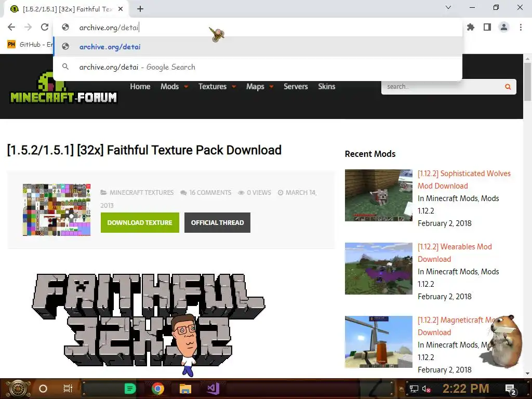Click the 2:22 PM taskbar clock

(x=466, y=389)
